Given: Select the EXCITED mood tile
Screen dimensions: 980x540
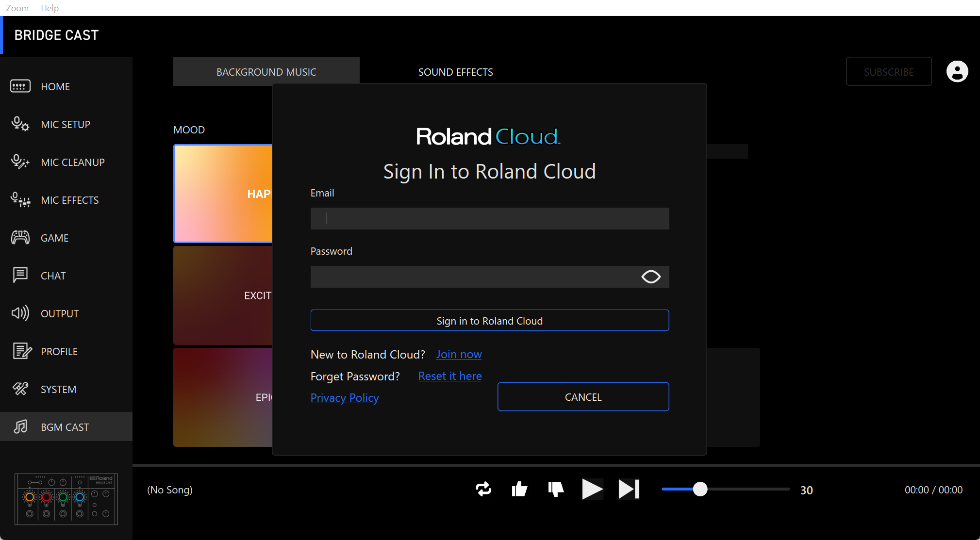Looking at the screenshot, I should (x=223, y=295).
